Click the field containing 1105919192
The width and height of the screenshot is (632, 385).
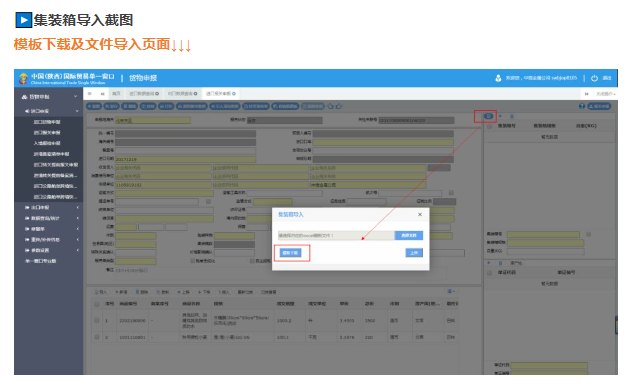(163, 185)
